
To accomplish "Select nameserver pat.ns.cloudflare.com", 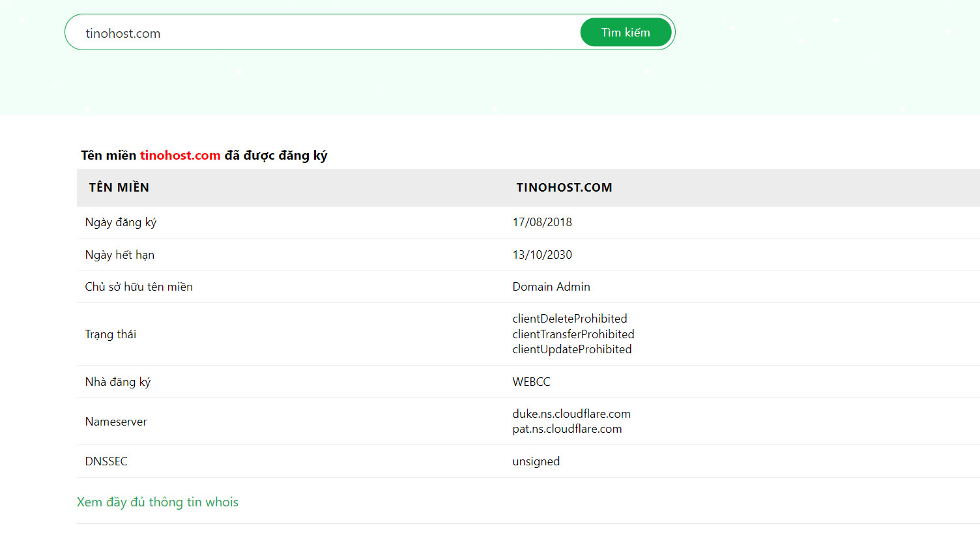I will pos(567,429).
